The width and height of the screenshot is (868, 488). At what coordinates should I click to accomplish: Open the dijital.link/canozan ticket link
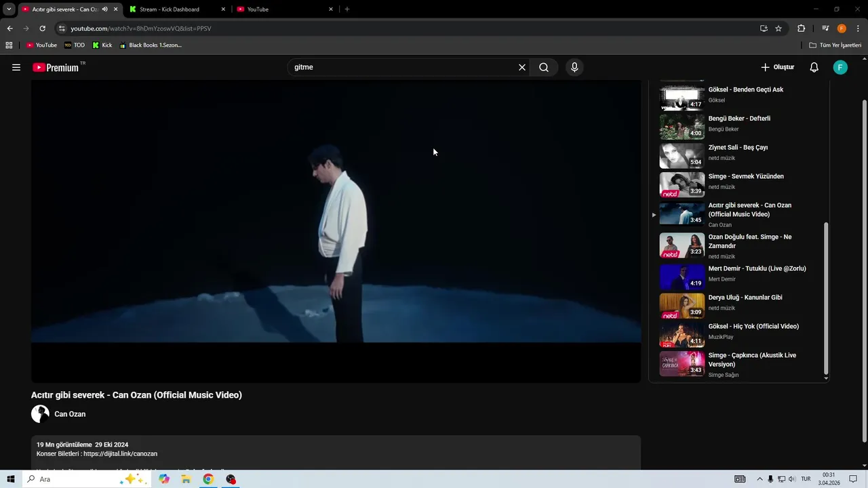pyautogui.click(x=120, y=453)
